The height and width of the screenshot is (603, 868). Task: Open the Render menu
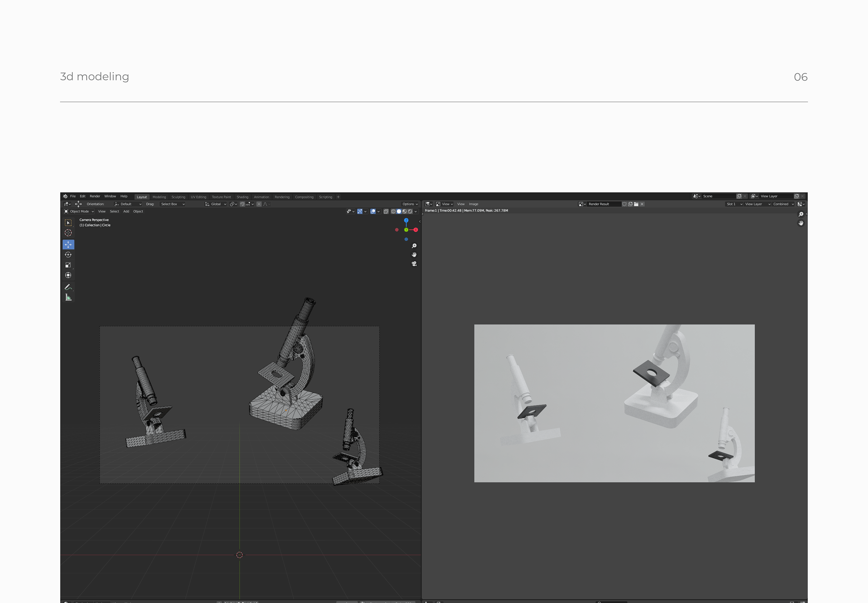[x=95, y=196]
